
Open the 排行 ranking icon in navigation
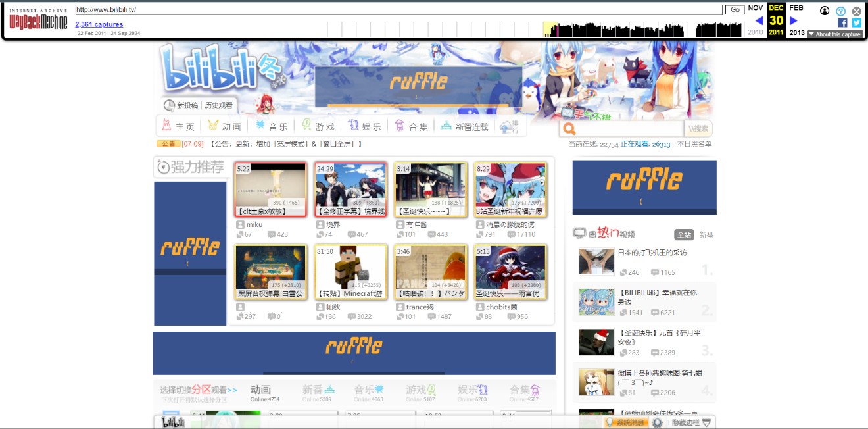[x=510, y=126]
